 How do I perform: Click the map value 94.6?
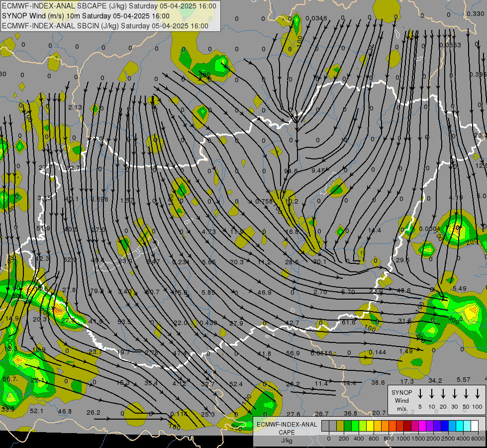[x=291, y=171]
